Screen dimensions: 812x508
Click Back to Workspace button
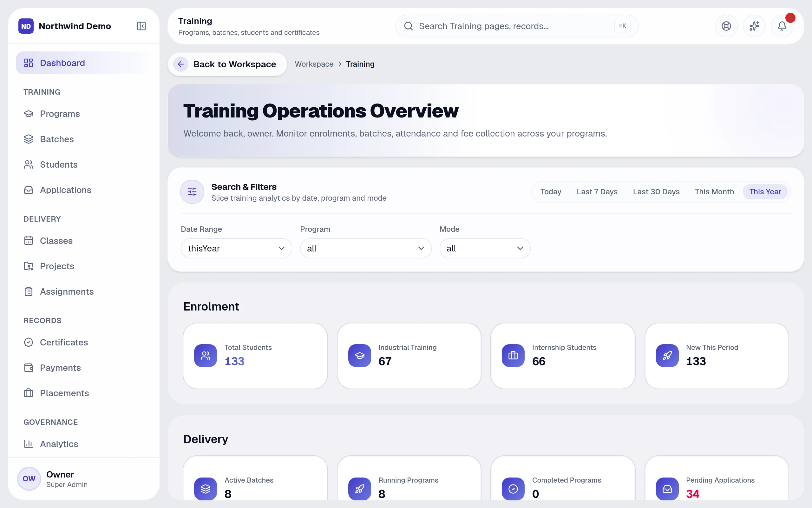click(x=227, y=64)
